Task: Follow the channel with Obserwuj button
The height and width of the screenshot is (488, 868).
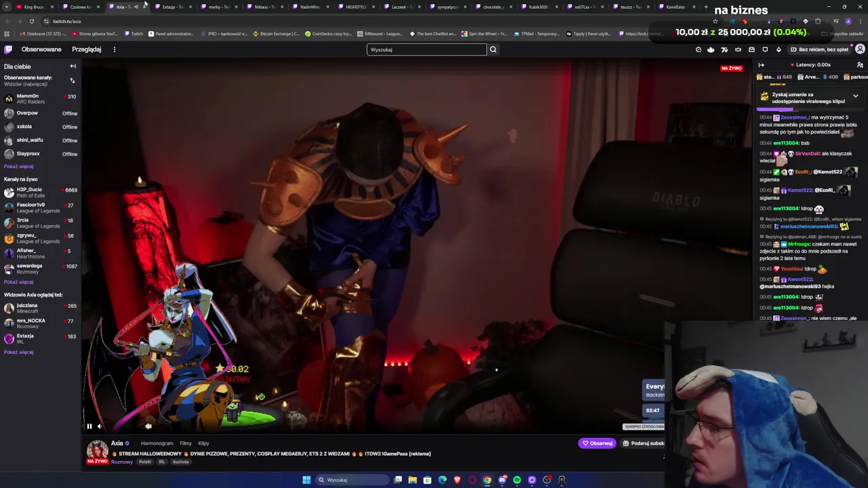Action: point(597,443)
